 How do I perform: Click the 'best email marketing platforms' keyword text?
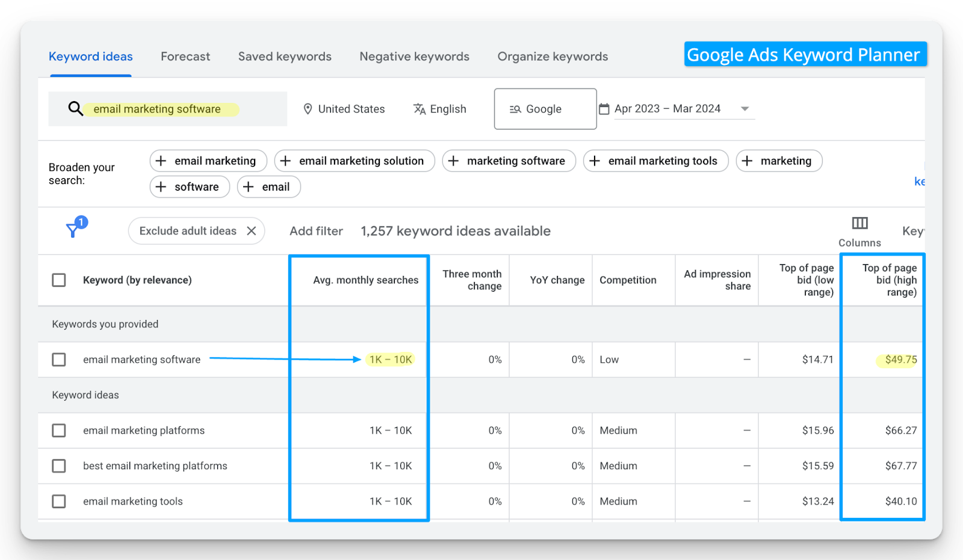tap(155, 466)
